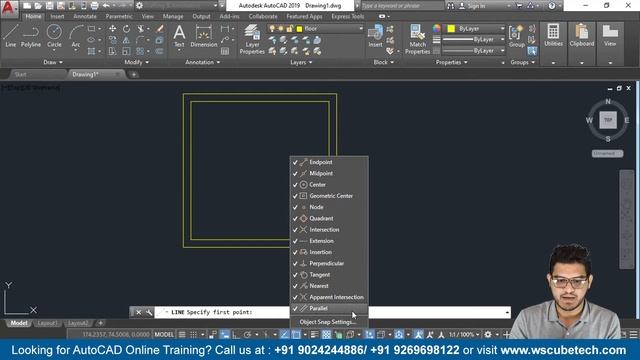Expand the Draw panel dropdown
This screenshot has width=640, height=360.
[53, 62]
